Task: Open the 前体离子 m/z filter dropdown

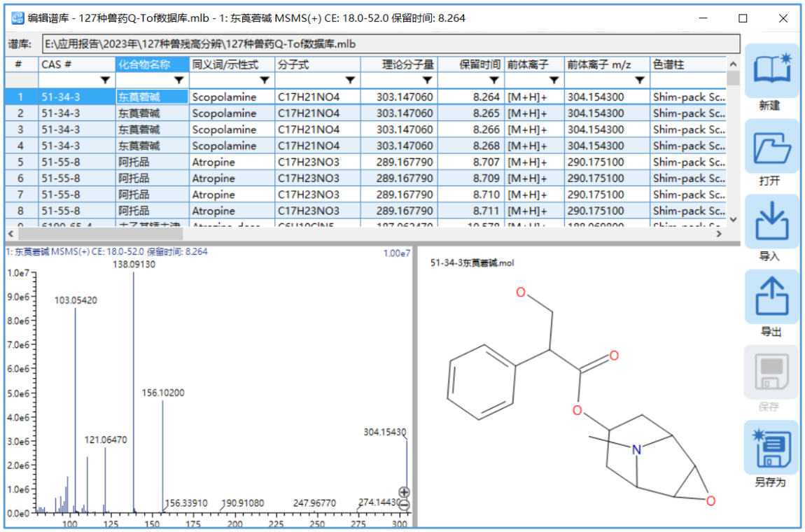Action: [x=640, y=80]
